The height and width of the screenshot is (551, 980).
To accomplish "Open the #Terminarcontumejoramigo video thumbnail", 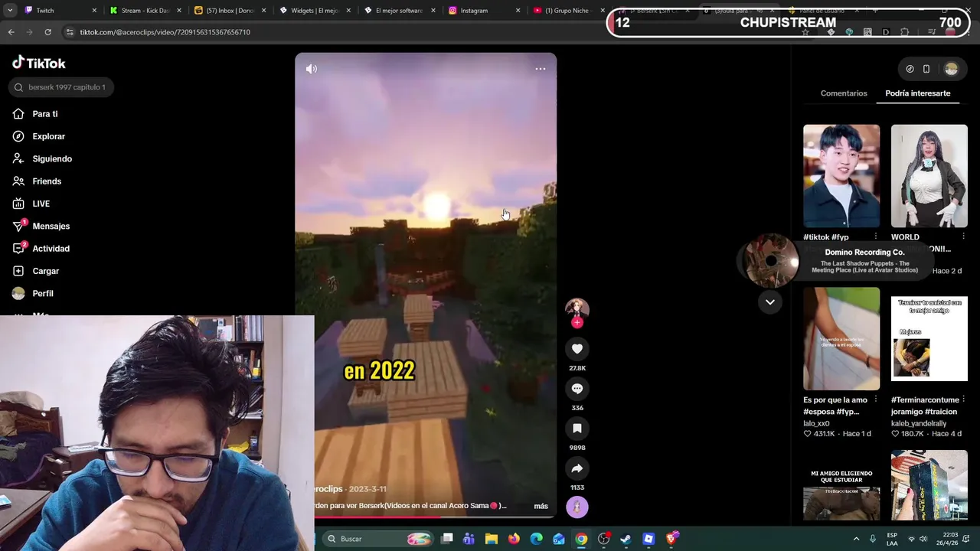I will pyautogui.click(x=929, y=338).
